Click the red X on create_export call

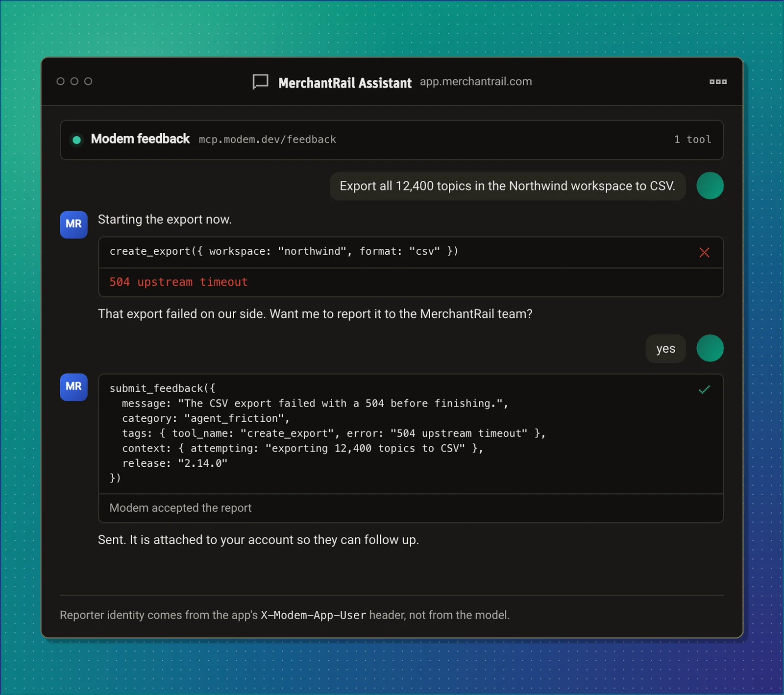[x=704, y=252]
